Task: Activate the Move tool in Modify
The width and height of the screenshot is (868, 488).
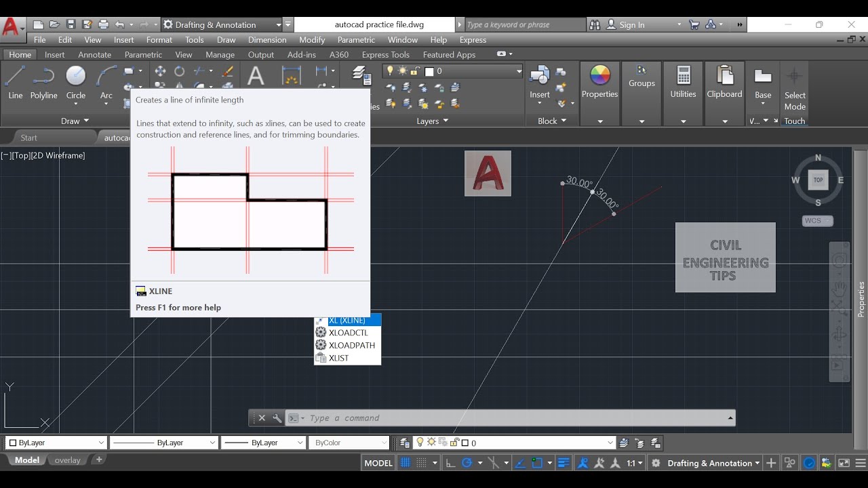Action: (160, 71)
